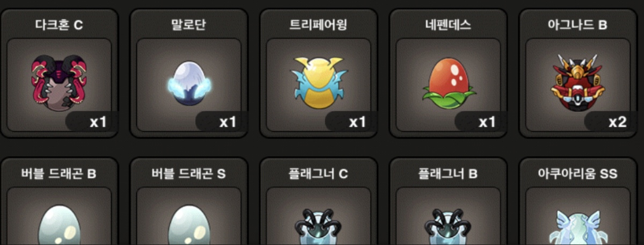This screenshot has height=245, width=644.
Task: Click the 네펜데스 card title
Action: (x=448, y=25)
